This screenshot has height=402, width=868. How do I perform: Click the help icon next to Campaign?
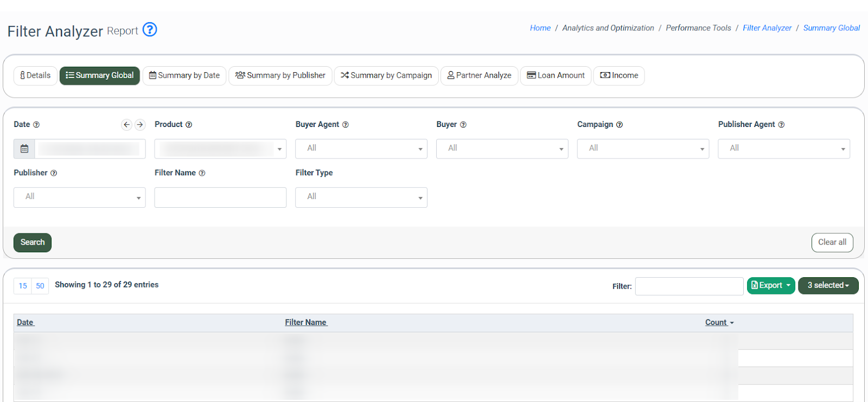pyautogui.click(x=620, y=125)
